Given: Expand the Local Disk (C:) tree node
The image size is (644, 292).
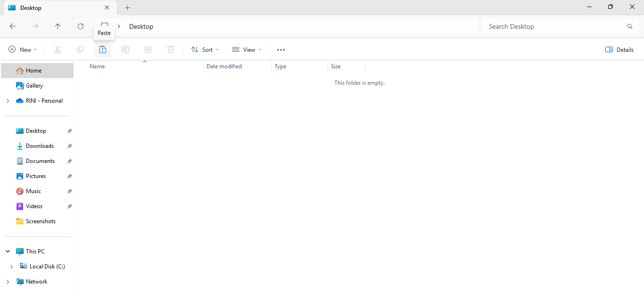Looking at the screenshot, I should coord(11,267).
